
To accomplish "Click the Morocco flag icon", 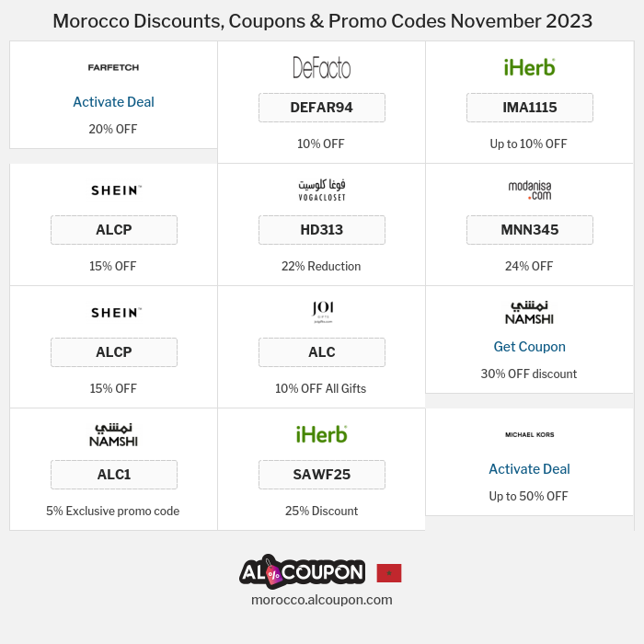I will pyautogui.click(x=389, y=573).
